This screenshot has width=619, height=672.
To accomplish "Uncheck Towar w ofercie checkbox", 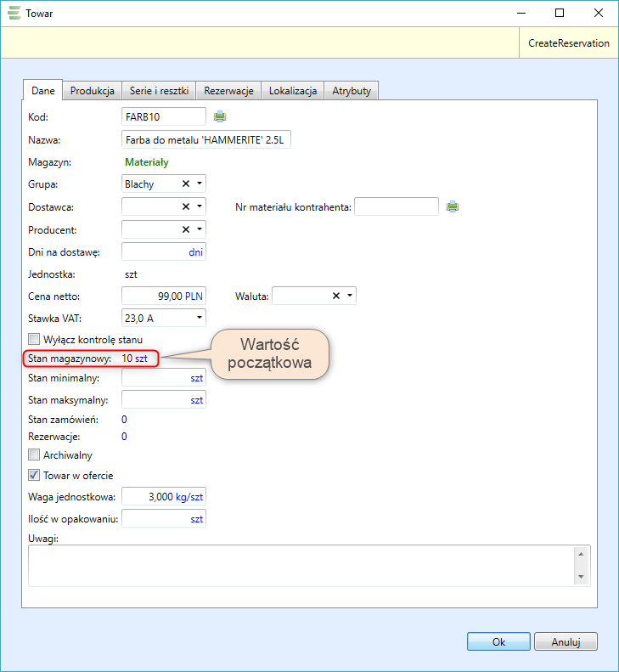I will [x=34, y=476].
